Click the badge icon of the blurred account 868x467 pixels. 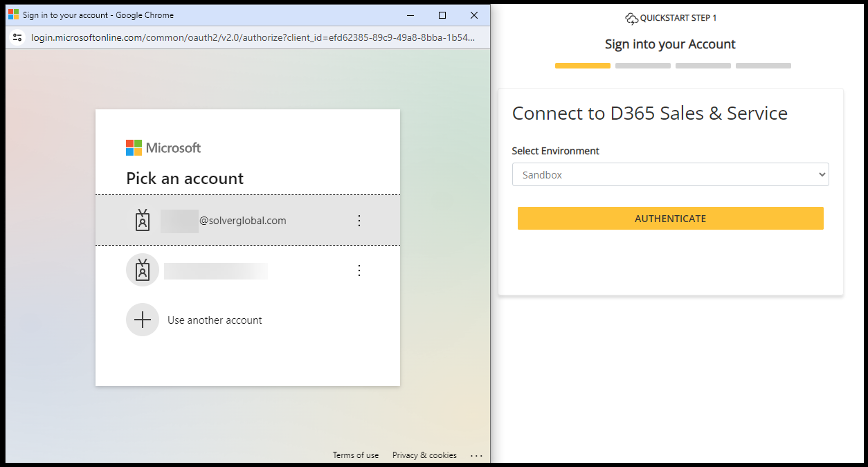click(143, 271)
